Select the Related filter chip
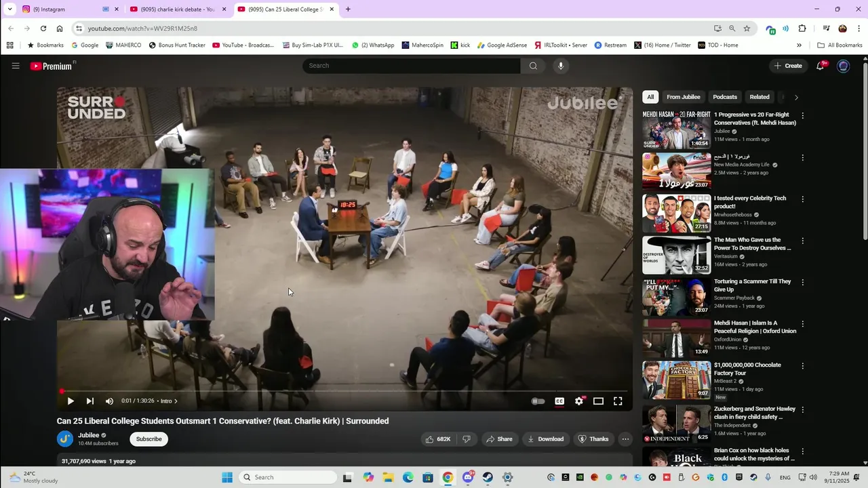 click(759, 97)
